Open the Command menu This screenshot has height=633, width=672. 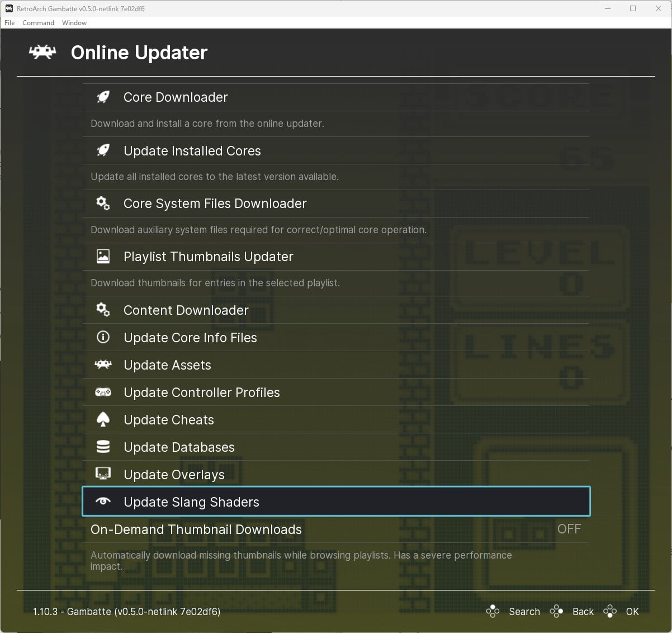click(x=38, y=23)
